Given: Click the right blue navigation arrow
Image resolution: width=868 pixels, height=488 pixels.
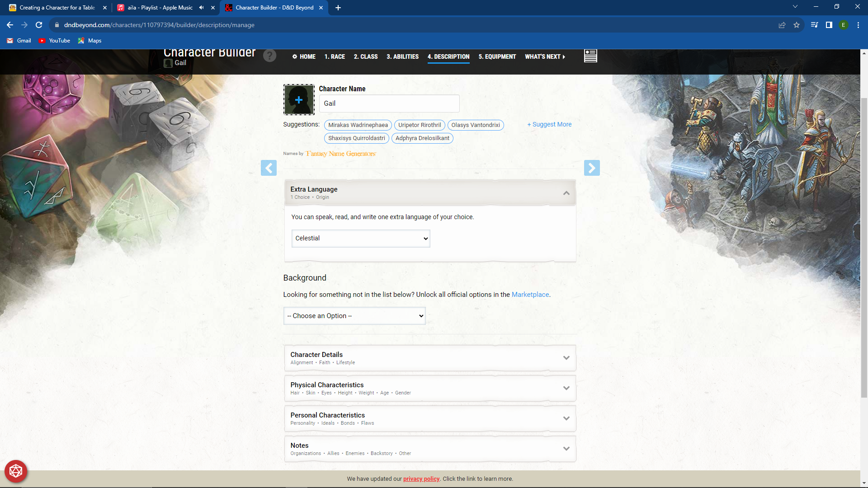Looking at the screenshot, I should click(x=592, y=168).
